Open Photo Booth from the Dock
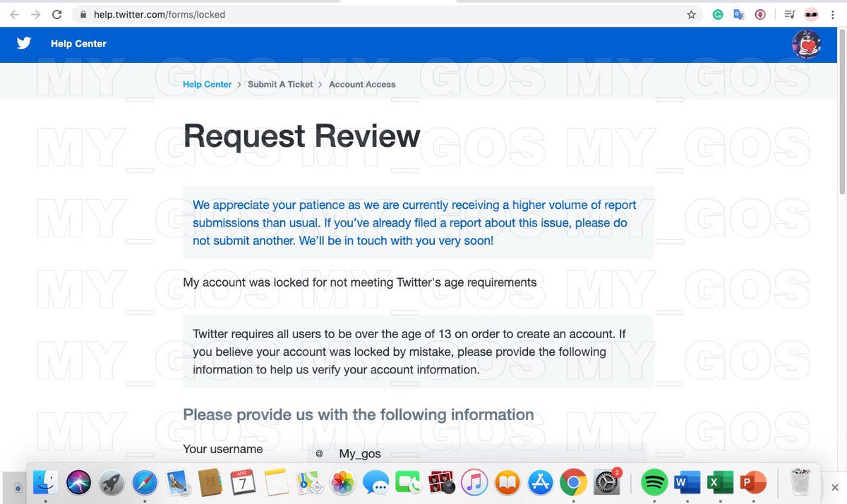Screen dimensions: 847x504 [441, 483]
